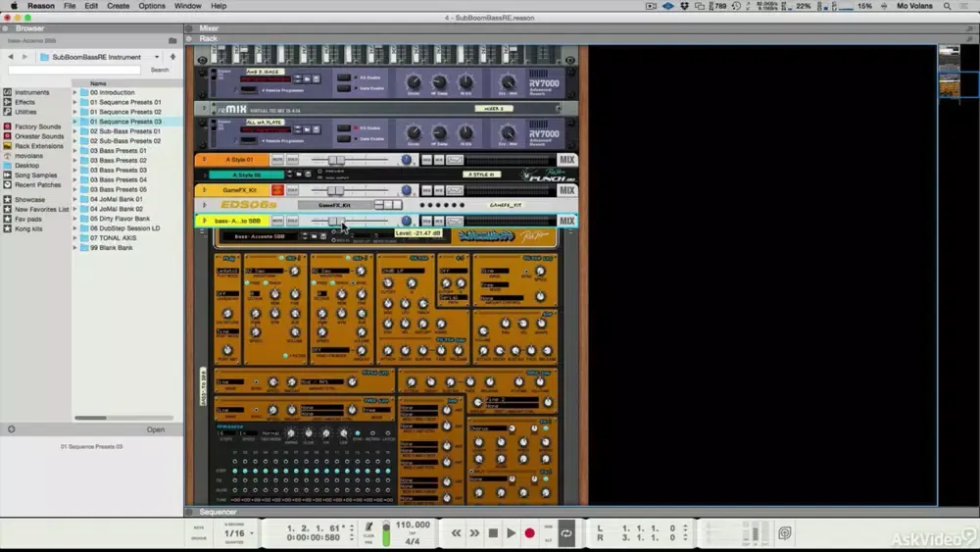This screenshot has width=980, height=552.
Task: Click the add favorites plus icon in browser
Action: [x=11, y=429]
